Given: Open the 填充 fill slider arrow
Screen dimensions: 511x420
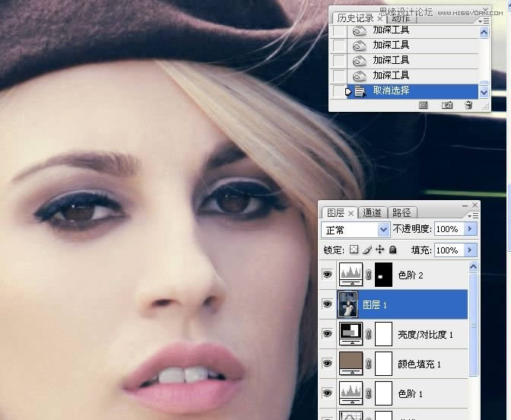Looking at the screenshot, I should pyautogui.click(x=470, y=250).
